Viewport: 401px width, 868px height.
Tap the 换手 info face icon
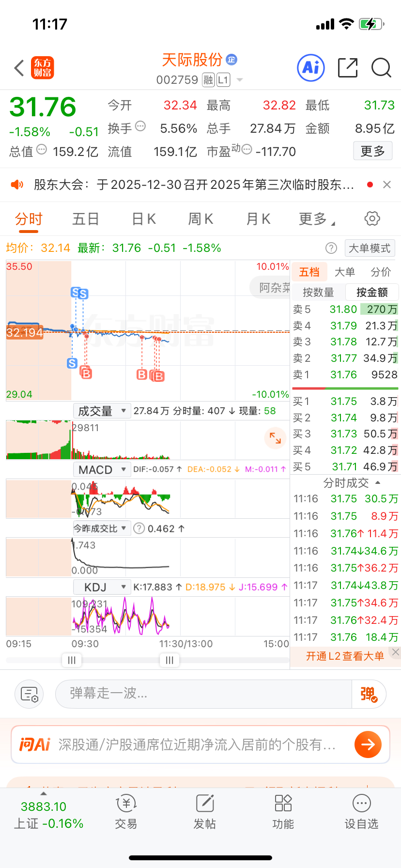140,126
